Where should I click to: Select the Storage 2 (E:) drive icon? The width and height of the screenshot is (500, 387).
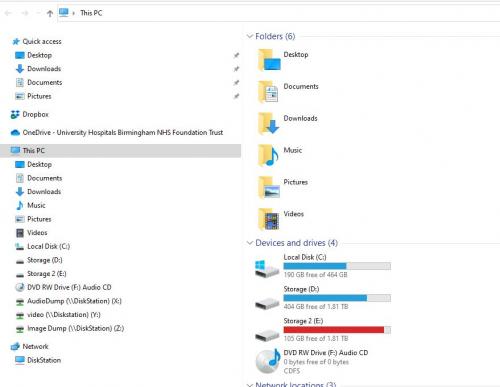click(267, 335)
